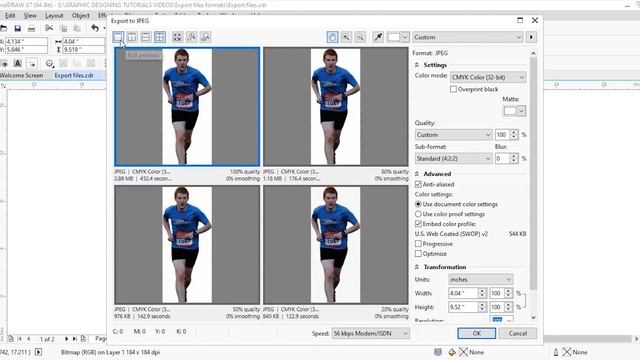This screenshot has height=360, width=640.
Task: Enable Overprint black checkbox
Action: (453, 89)
